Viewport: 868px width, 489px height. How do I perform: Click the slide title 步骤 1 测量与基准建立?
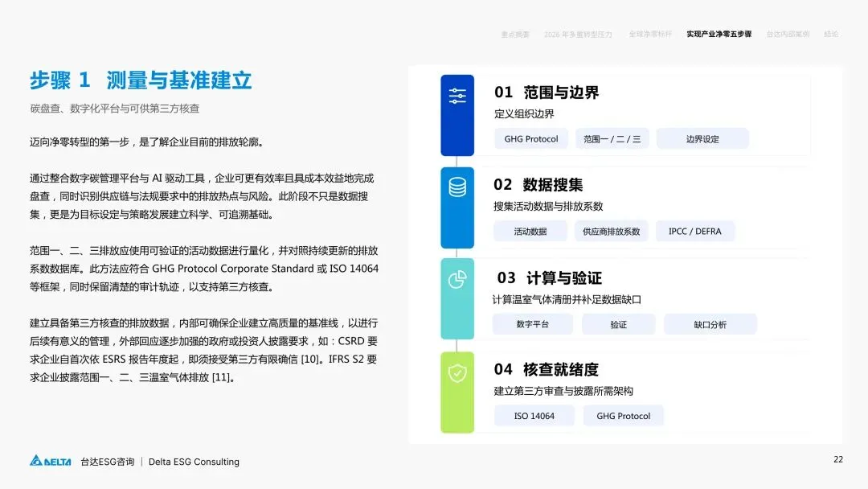pyautogui.click(x=141, y=80)
